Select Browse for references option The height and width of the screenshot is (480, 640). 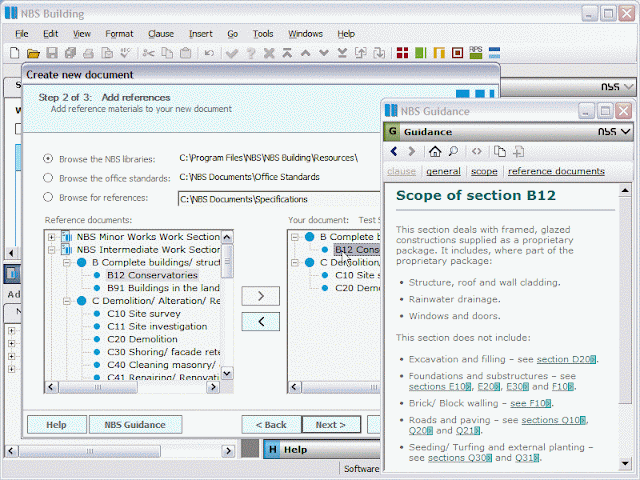coord(48,197)
